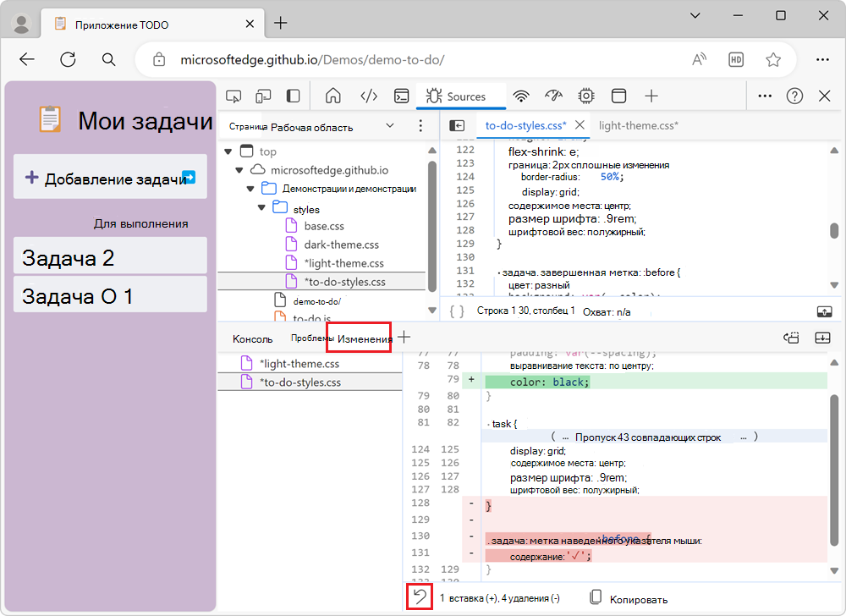Select the Task 2 item
The image size is (846, 616).
(110, 256)
